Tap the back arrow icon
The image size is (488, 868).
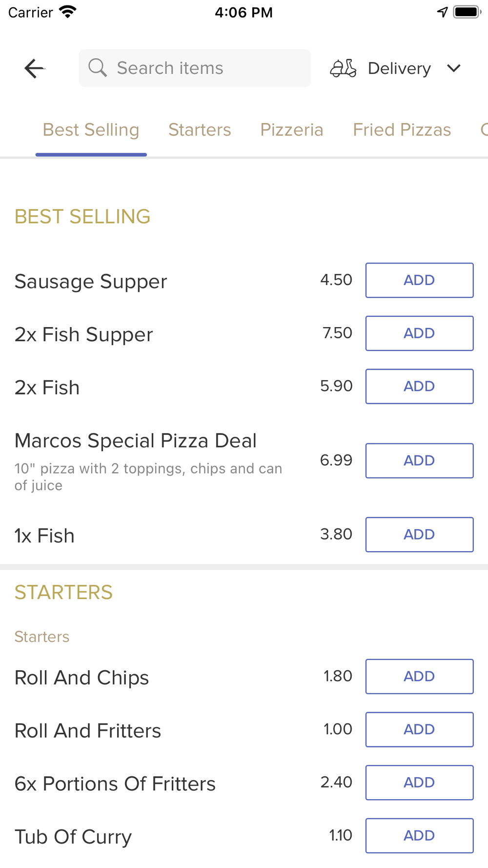tap(34, 68)
